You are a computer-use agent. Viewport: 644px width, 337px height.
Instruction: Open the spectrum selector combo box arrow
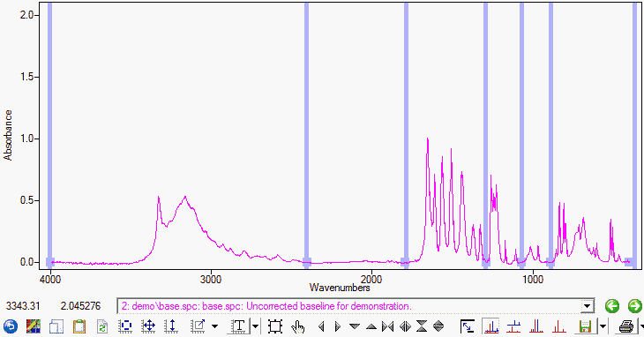click(x=588, y=306)
